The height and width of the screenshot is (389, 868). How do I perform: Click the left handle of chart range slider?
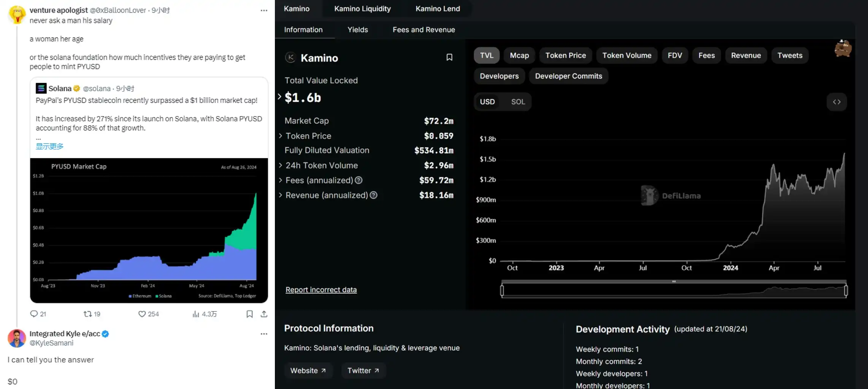coord(502,291)
